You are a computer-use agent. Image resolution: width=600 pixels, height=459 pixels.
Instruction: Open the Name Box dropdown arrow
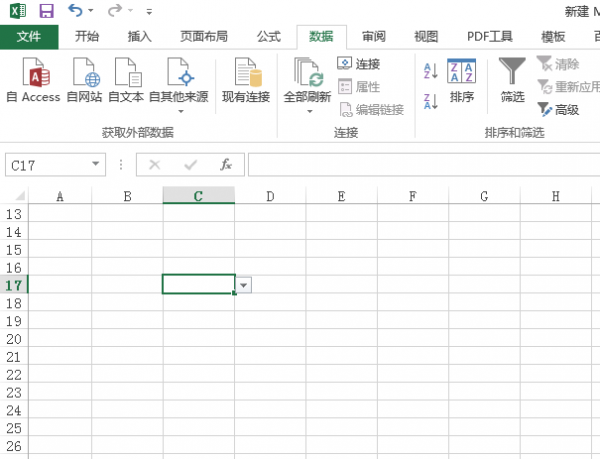[x=96, y=164]
